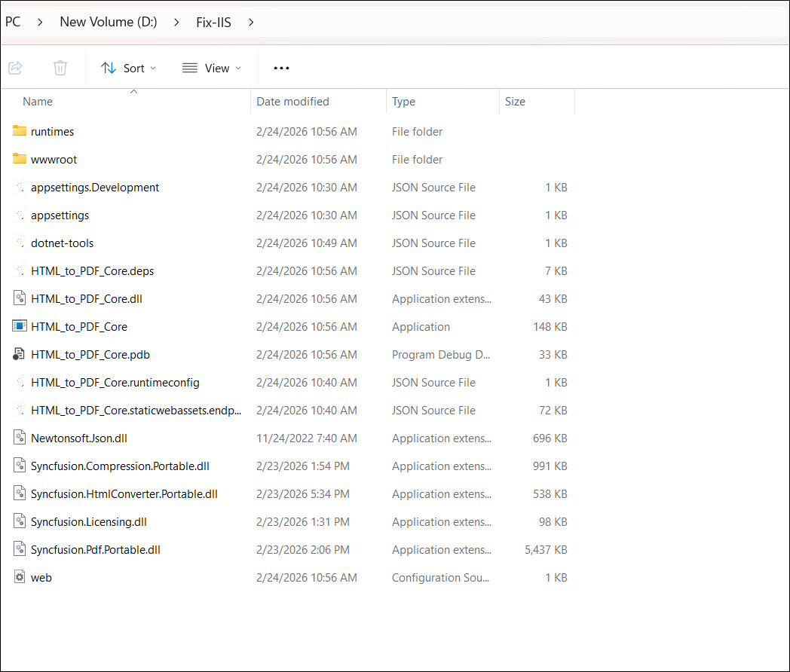The height and width of the screenshot is (672, 790).
Task: Select the Syncfusion.Pdf.Portable.dll file name
Action: (x=95, y=550)
